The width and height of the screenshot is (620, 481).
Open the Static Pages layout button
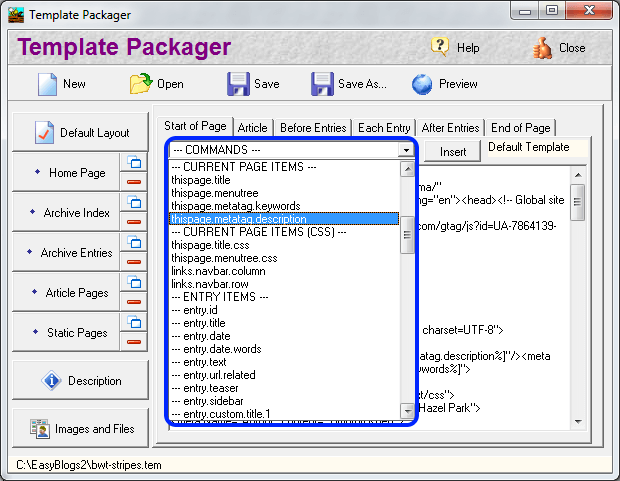coord(66,332)
